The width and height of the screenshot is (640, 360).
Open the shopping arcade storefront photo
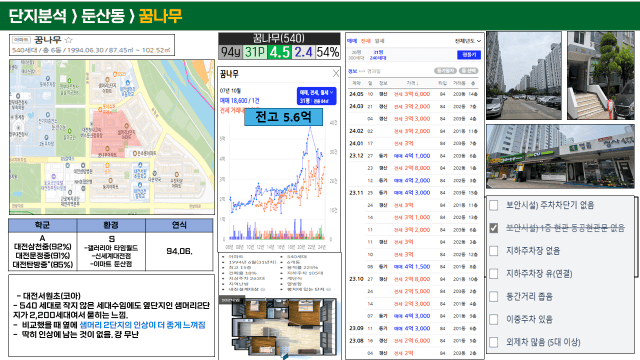coord(560,156)
